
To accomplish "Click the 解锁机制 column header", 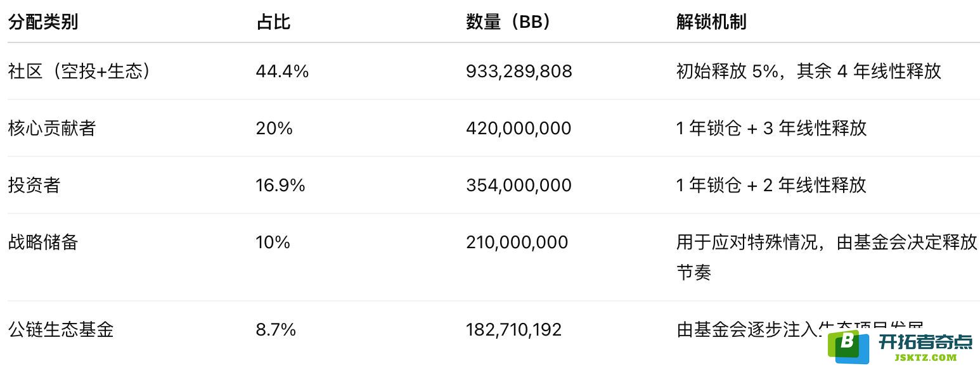I will pos(711,22).
